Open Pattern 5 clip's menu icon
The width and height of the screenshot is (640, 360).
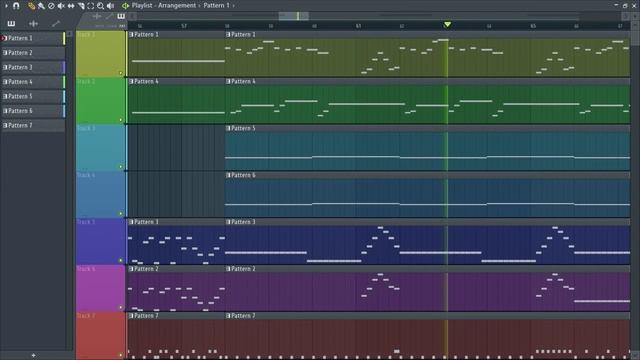228,128
